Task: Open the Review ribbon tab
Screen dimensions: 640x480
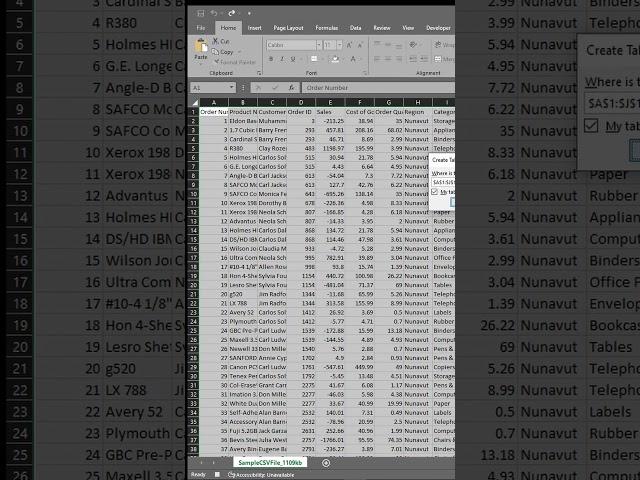Action: (382, 28)
